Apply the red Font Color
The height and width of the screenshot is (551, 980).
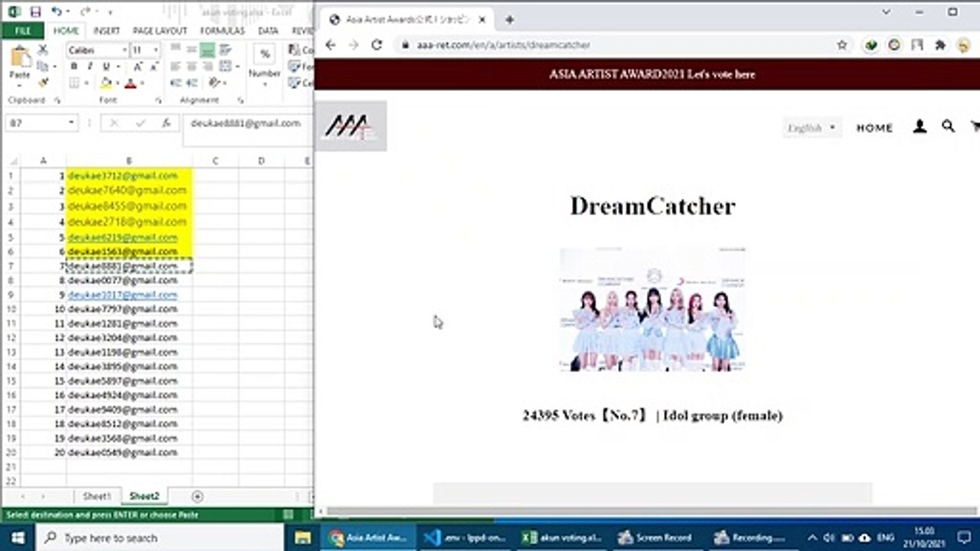(x=130, y=83)
